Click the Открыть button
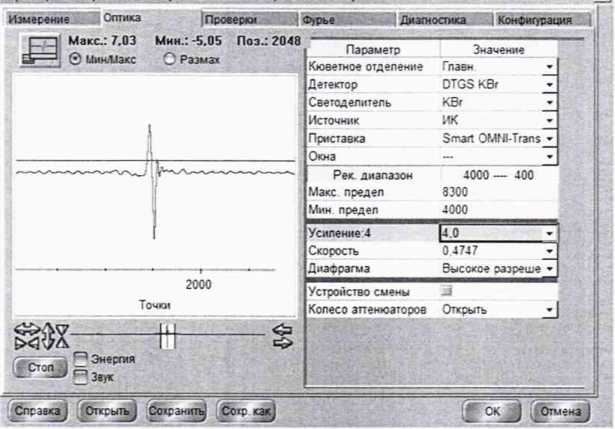This screenshot has height=429, width=615. (107, 411)
